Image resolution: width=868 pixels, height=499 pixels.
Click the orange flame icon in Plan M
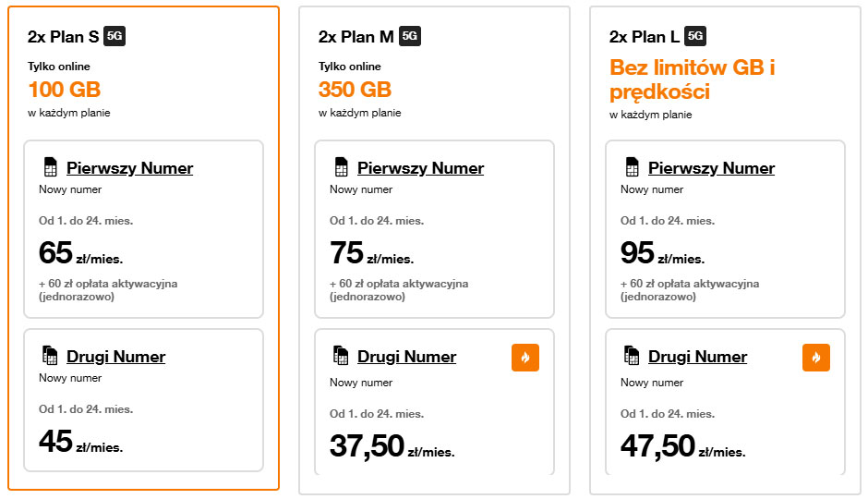click(x=525, y=358)
